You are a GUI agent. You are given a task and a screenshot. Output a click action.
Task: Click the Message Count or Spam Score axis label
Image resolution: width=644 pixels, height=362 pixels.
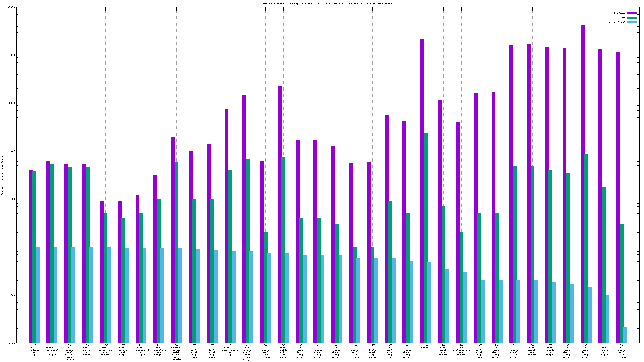tap(2, 175)
